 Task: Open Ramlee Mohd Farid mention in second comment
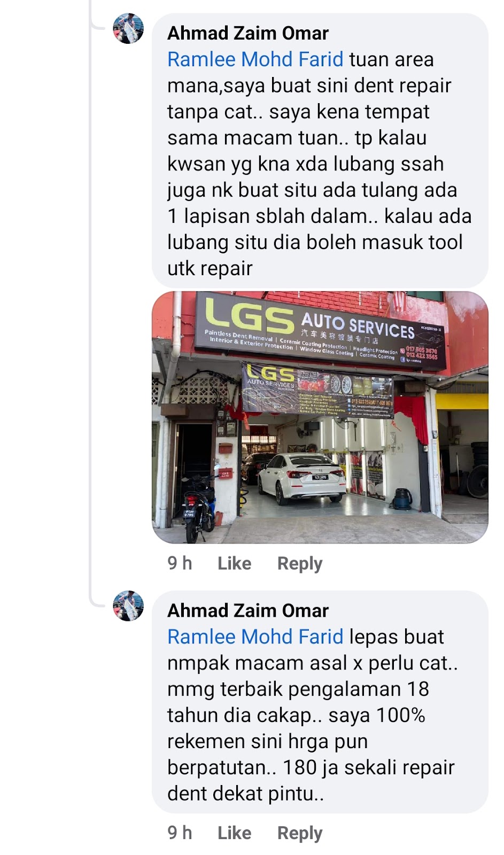pyautogui.click(x=255, y=636)
